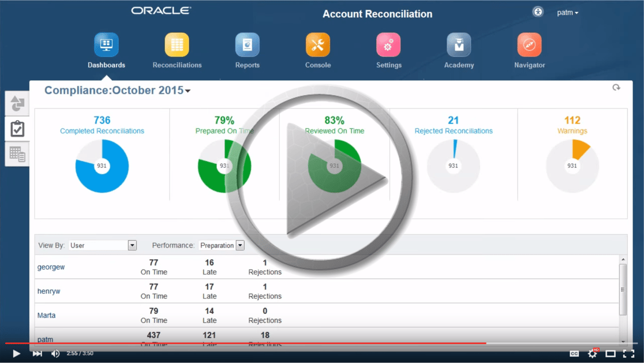644x363 pixels.
Task: Open the georgew user link
Action: coord(51,267)
